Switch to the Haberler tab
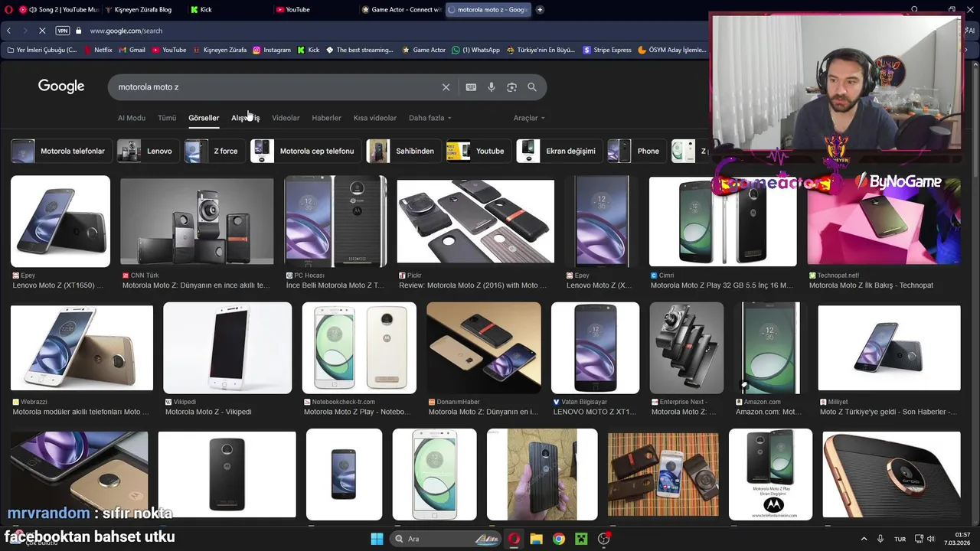This screenshot has height=551, width=980. click(x=326, y=118)
